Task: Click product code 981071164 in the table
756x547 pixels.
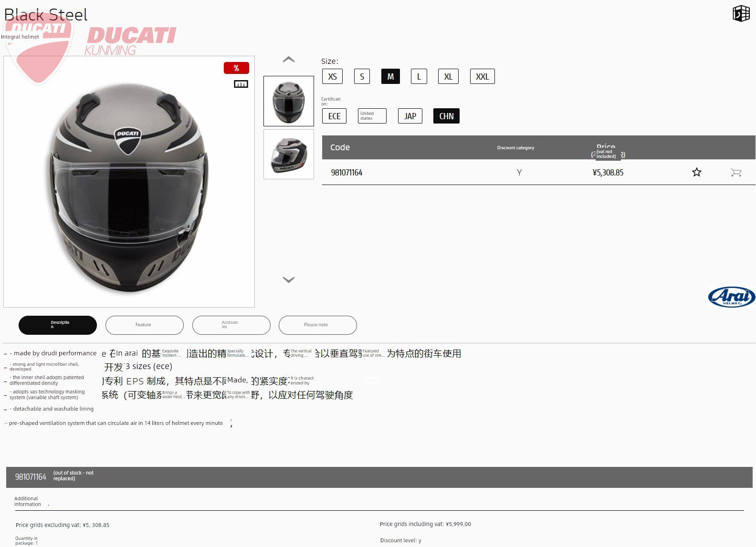Action: 347,173
